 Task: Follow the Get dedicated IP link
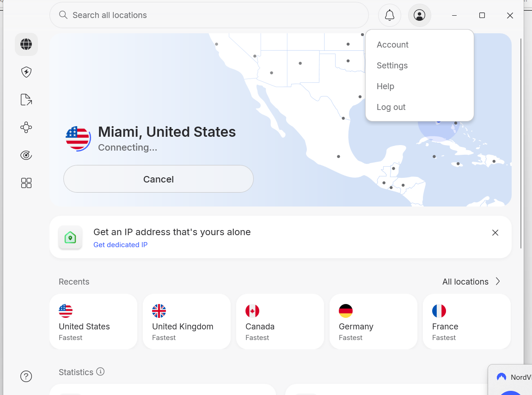[x=120, y=245]
